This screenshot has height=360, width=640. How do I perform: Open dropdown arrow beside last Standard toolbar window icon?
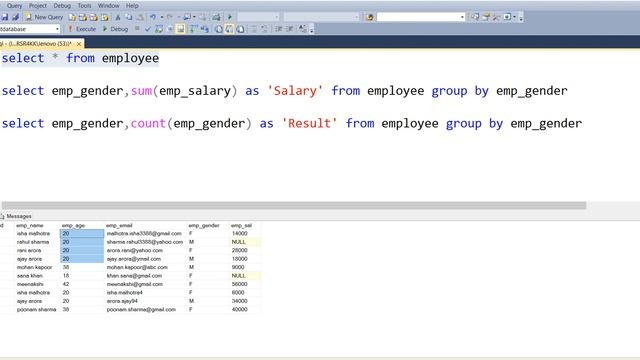point(514,17)
